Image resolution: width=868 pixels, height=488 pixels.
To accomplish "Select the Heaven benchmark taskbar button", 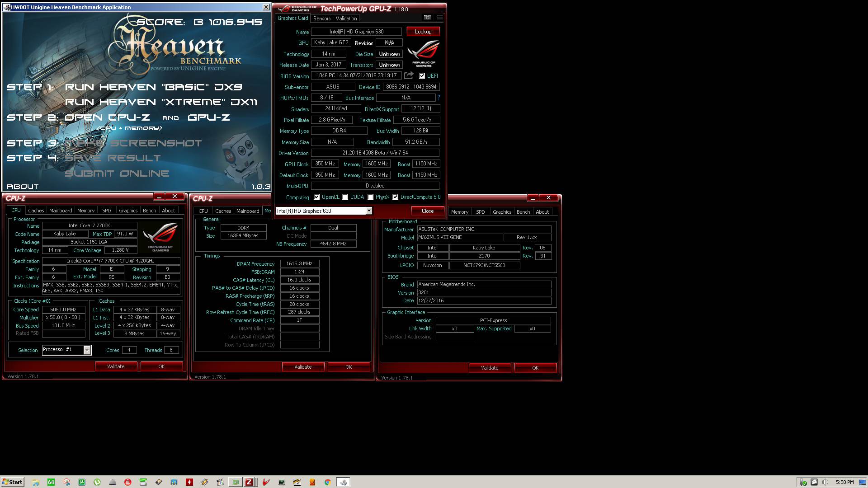I will pyautogui.click(x=343, y=482).
